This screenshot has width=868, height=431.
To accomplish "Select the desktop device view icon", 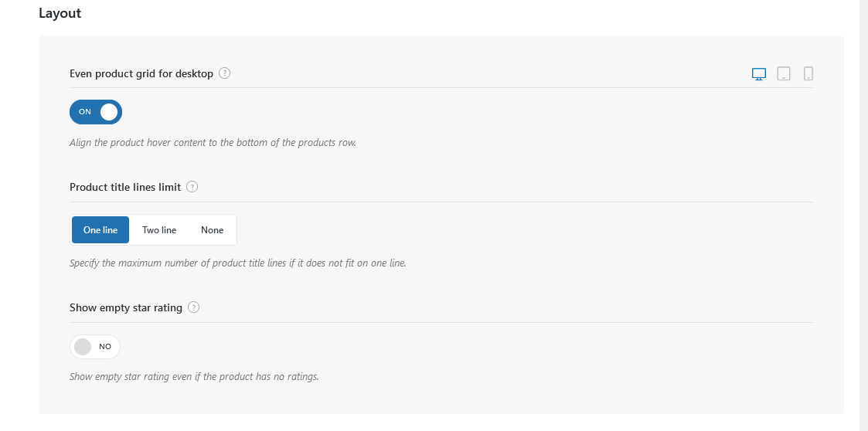I will (759, 73).
